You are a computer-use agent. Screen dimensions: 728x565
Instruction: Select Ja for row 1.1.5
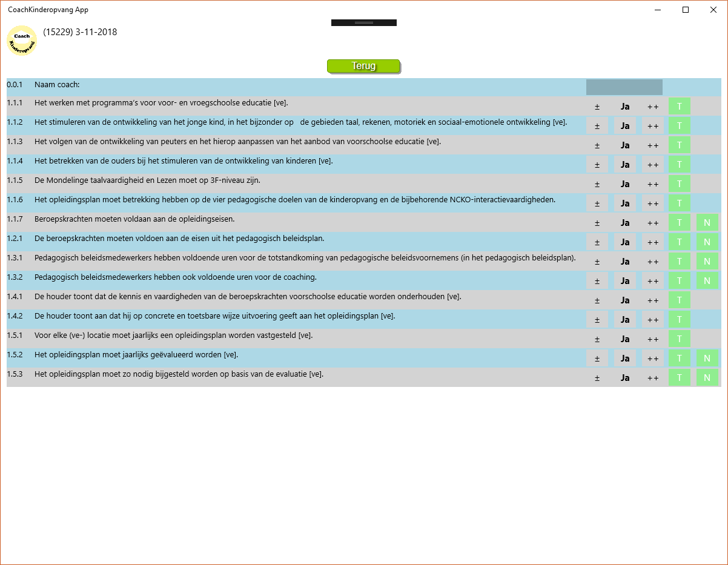[x=625, y=184]
